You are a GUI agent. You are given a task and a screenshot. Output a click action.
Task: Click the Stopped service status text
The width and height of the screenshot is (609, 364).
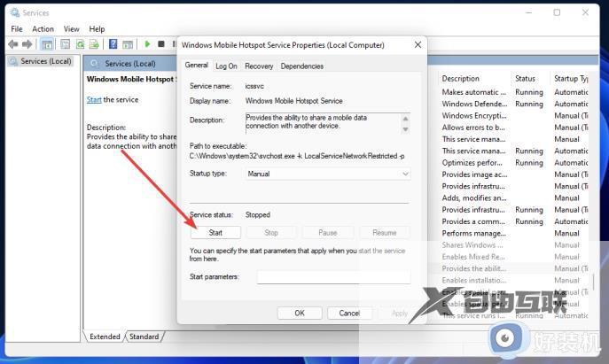pos(257,214)
